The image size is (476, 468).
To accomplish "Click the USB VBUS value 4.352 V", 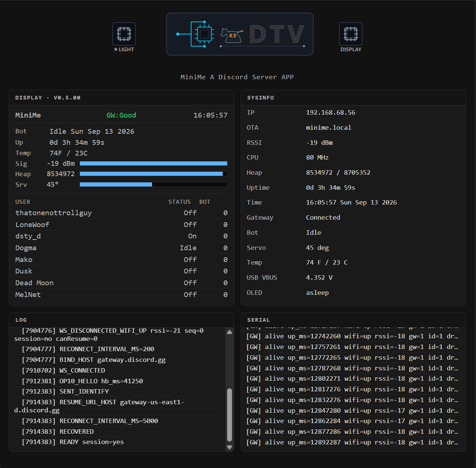I will pos(320,277).
